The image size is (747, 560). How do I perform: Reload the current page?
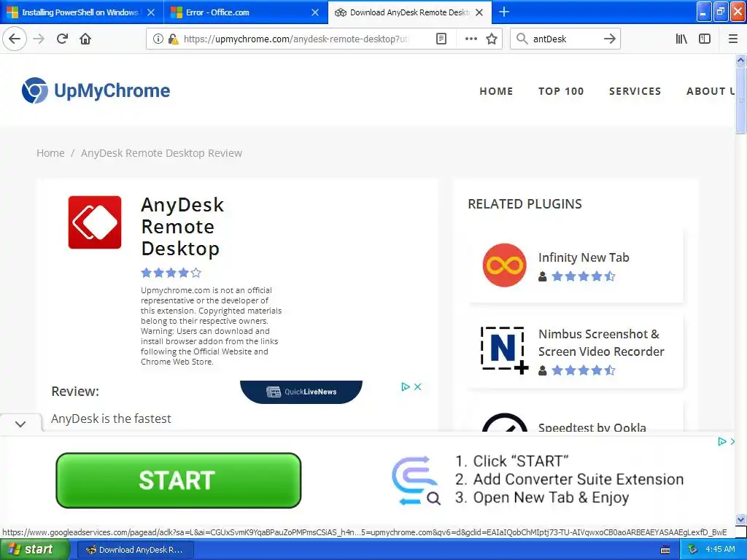pos(62,39)
